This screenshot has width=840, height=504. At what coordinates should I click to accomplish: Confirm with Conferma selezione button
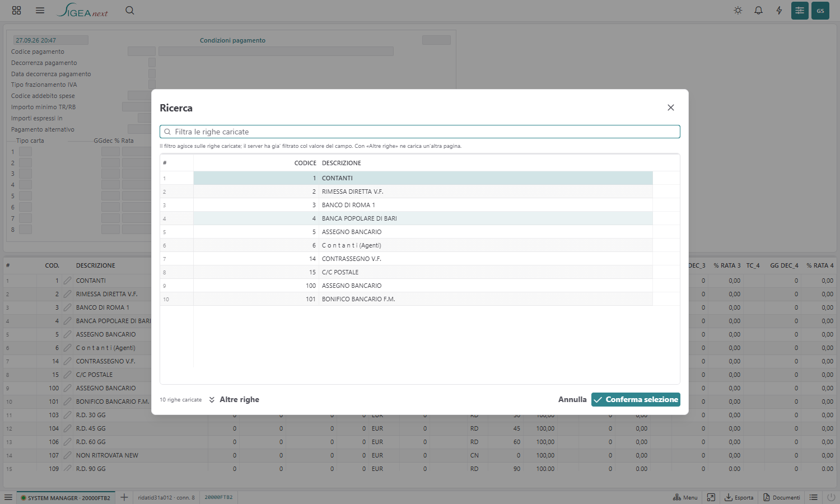click(636, 399)
